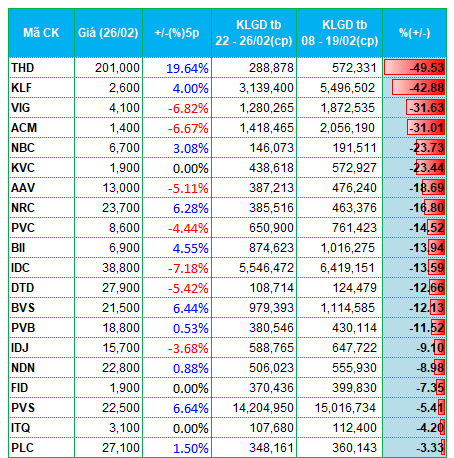Select the NBC ticker row label
454x458 pixels.
tap(41, 148)
